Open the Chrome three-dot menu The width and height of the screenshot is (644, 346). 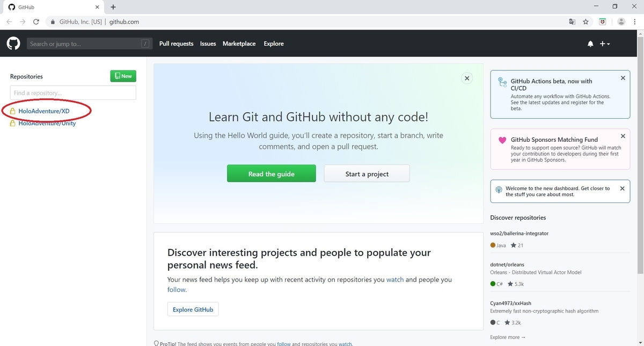(634, 22)
